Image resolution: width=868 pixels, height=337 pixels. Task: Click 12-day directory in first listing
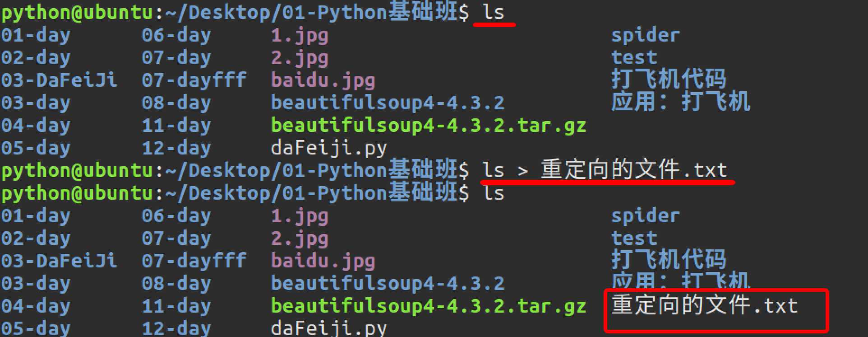click(176, 149)
